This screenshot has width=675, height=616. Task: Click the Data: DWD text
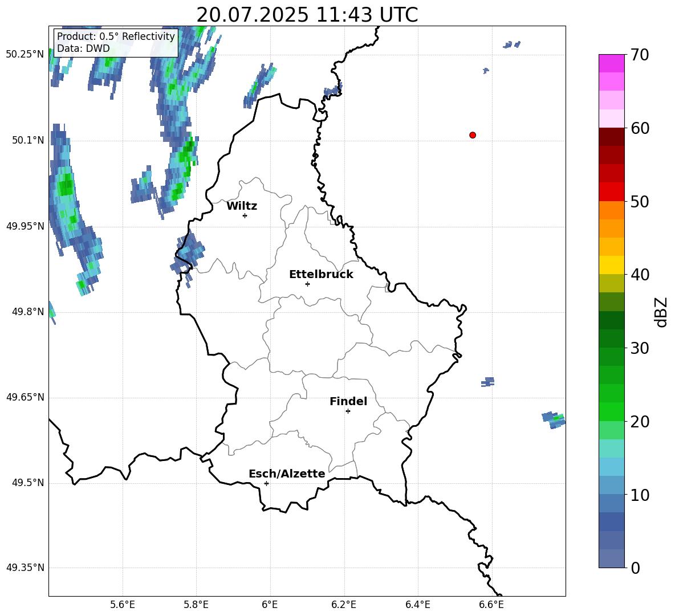(x=83, y=48)
